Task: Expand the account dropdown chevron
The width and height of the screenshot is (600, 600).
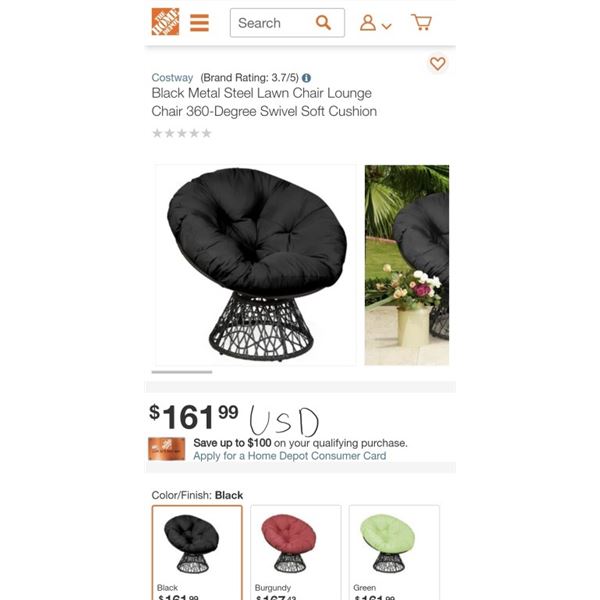Action: pos(386,26)
